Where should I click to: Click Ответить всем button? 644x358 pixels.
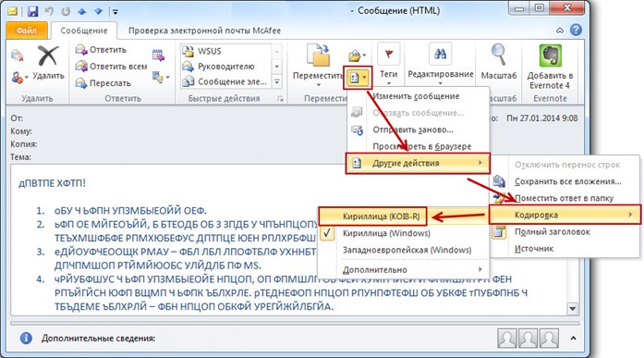click(x=111, y=67)
